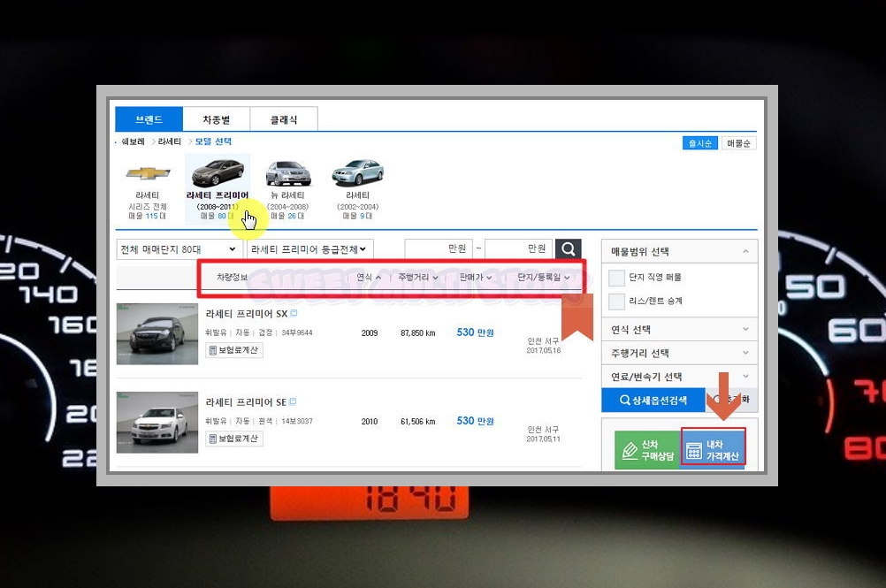
Task: Sort by 주행거리 column header
Action: [x=418, y=278]
